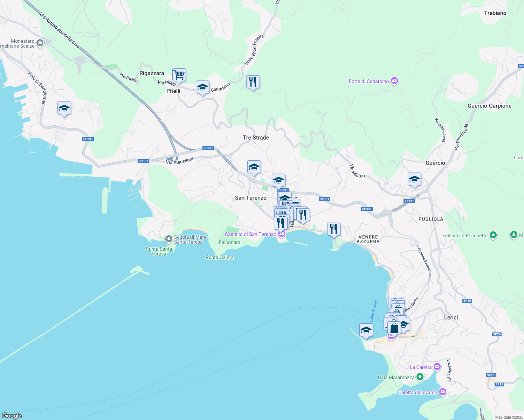The width and height of the screenshot is (524, 420).
Task: Click the Punta Galera label
Action: [x=220, y=257]
